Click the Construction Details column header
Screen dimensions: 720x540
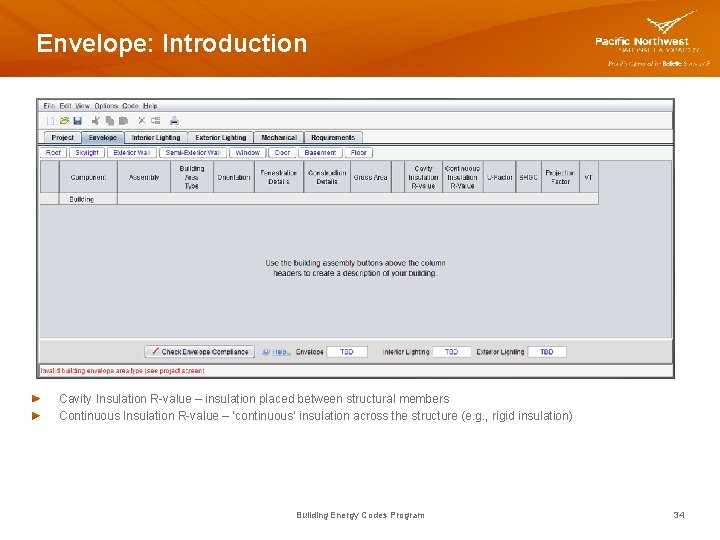(327, 177)
